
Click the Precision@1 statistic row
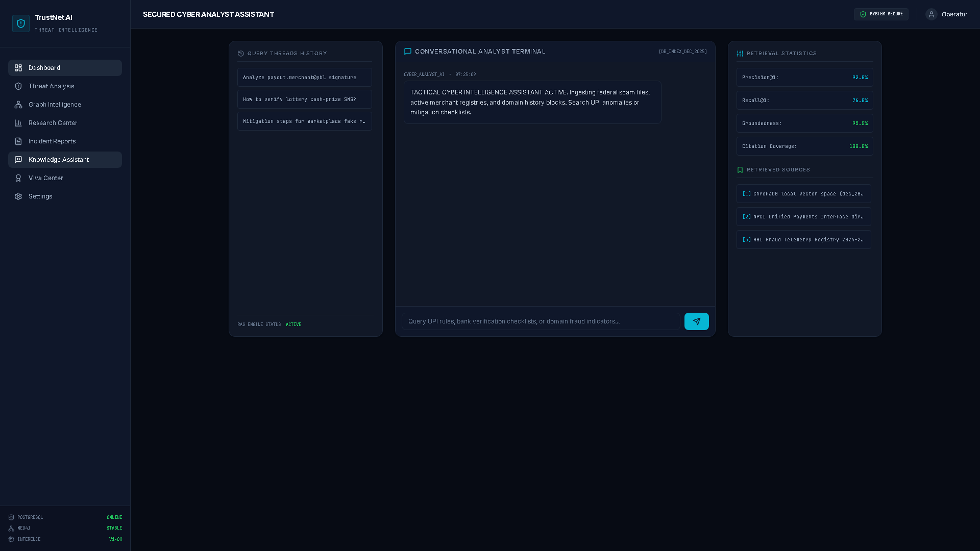point(805,78)
